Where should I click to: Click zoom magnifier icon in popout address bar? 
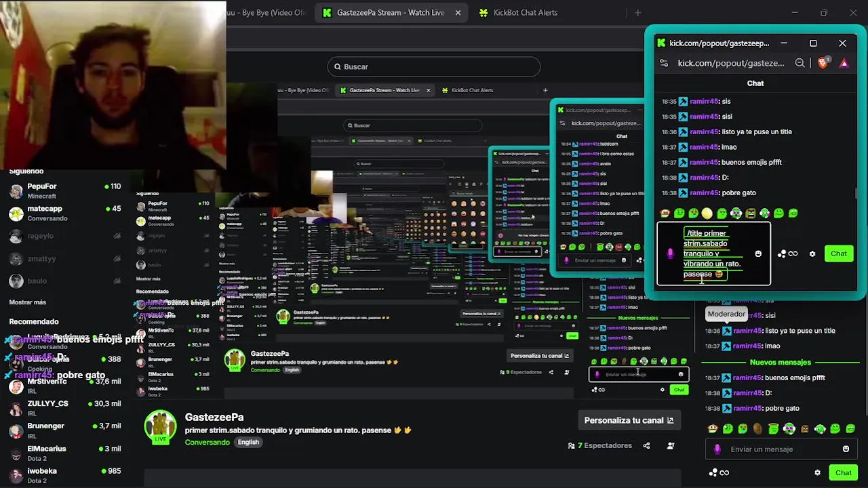tap(800, 63)
